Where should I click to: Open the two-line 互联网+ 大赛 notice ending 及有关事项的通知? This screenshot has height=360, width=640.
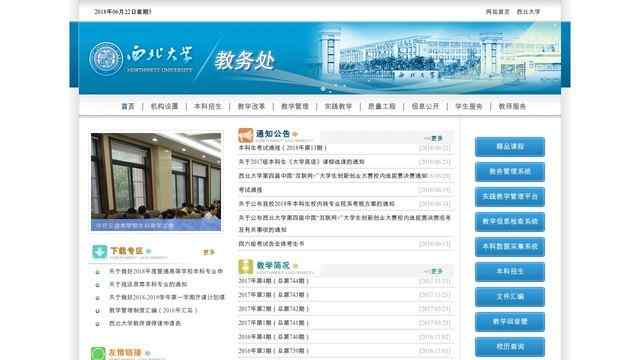click(x=344, y=224)
